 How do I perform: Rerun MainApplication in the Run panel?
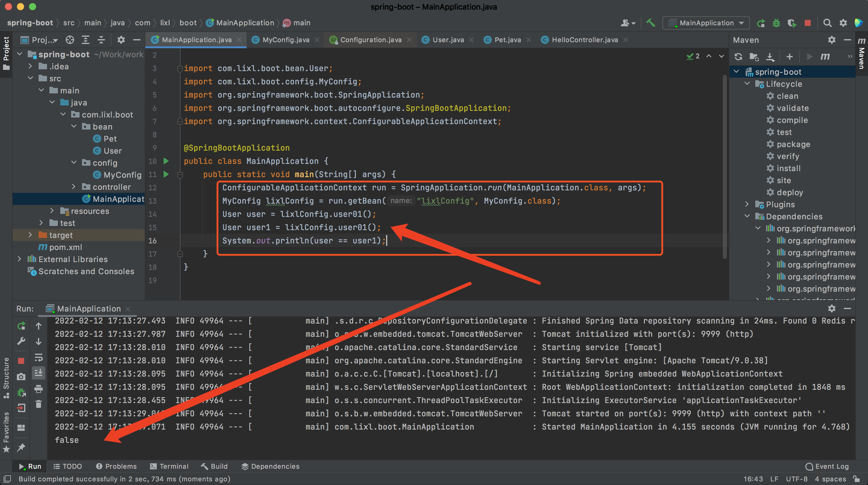click(x=21, y=325)
